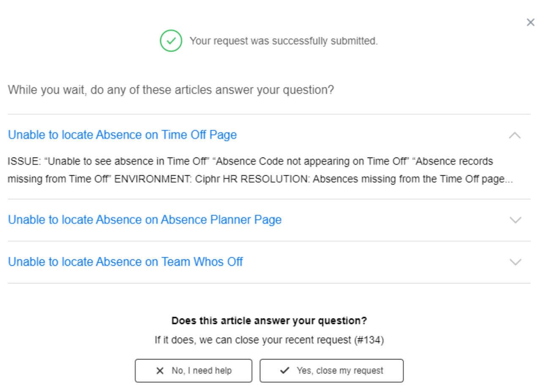This screenshot has width=552, height=392.
Task: Click the checkmark icon inside the Yes button
Action: (285, 370)
